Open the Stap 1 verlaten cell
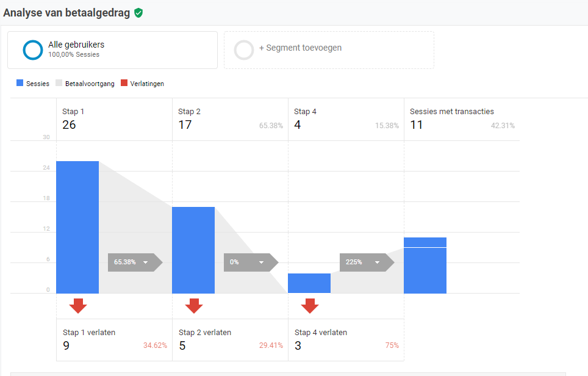The image size is (588, 376). (x=115, y=340)
